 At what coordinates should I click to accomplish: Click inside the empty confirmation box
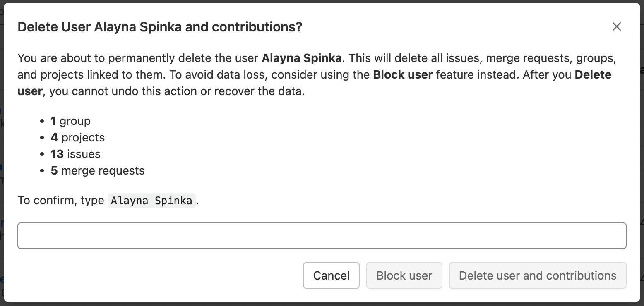click(x=322, y=235)
